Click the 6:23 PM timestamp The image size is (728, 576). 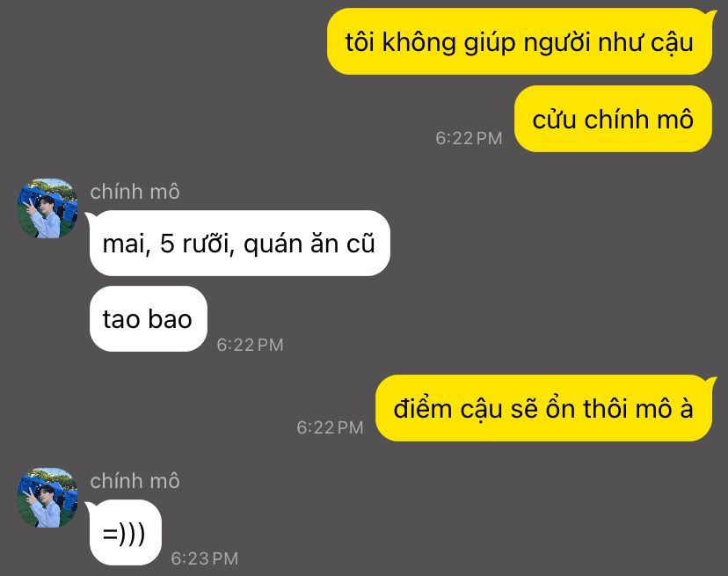pos(204,558)
